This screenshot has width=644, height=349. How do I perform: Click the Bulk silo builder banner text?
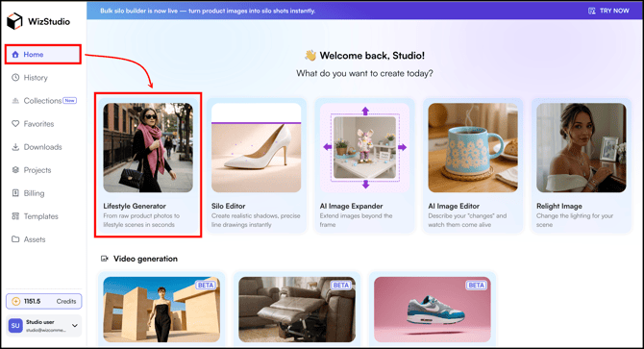tap(208, 11)
